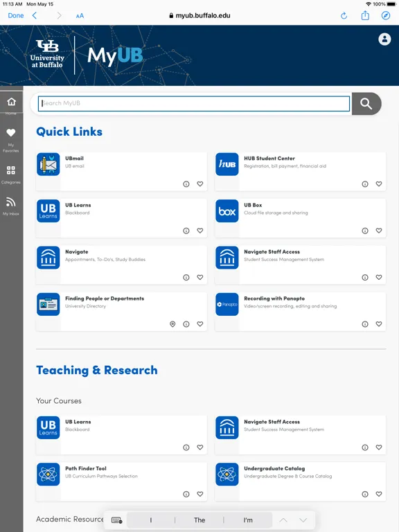Open the Undergraduate Catalog link title
This screenshot has height=532, width=399.
tap(274, 468)
